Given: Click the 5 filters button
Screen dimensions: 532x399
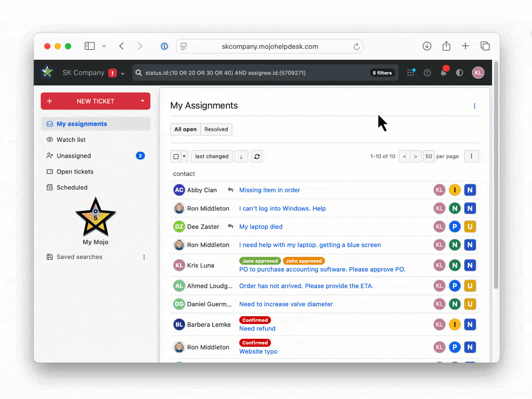Looking at the screenshot, I should [382, 73].
